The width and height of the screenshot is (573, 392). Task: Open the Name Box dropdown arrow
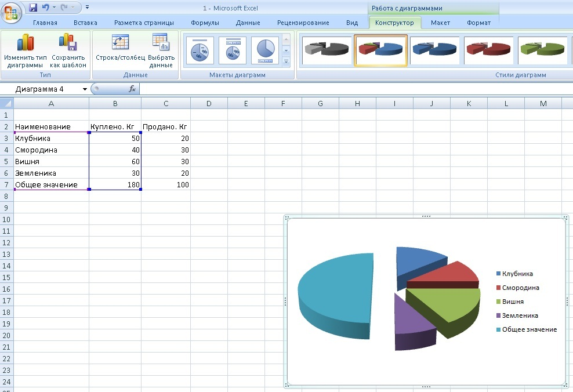(85, 89)
